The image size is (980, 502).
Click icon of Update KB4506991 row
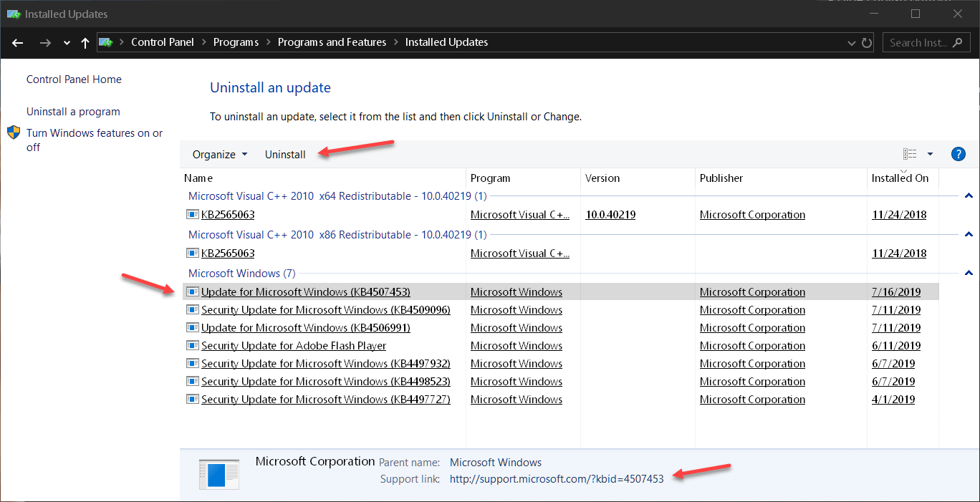click(x=193, y=327)
